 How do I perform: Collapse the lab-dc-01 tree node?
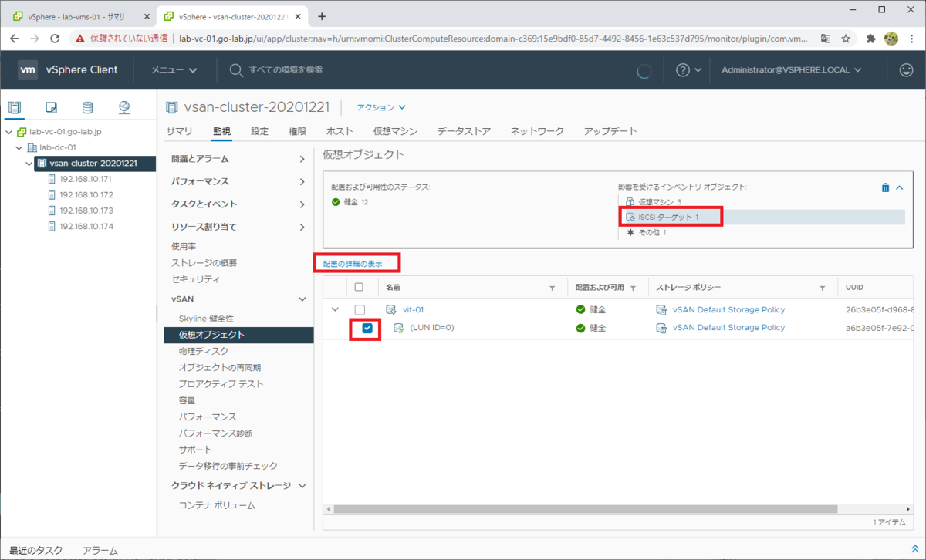pos(19,147)
